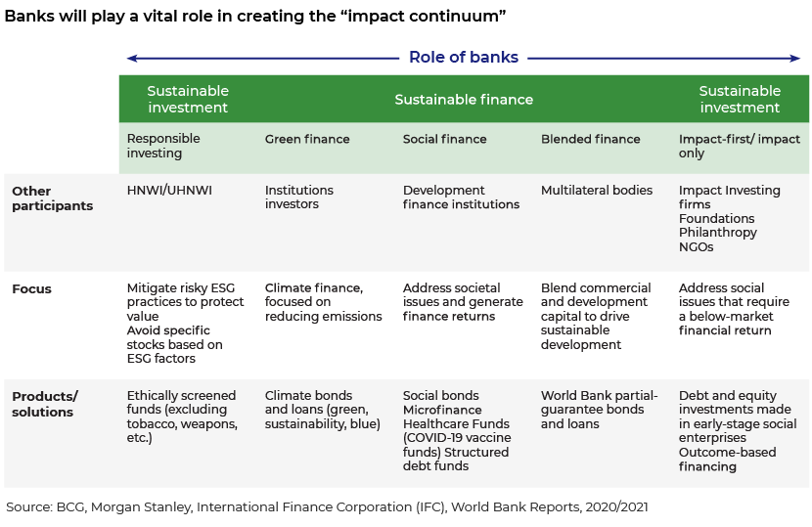Click the 'Institutions investors' cell

[x=298, y=198]
